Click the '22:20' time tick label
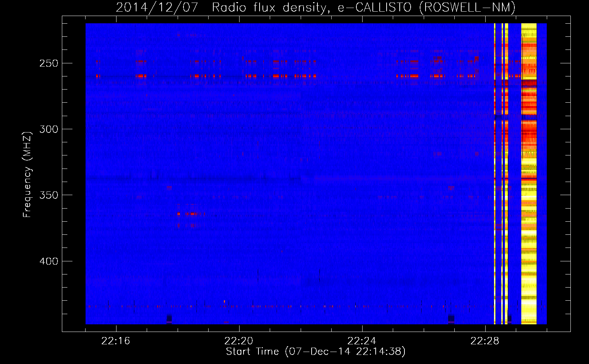The height and width of the screenshot is (364, 589). pyautogui.click(x=239, y=341)
